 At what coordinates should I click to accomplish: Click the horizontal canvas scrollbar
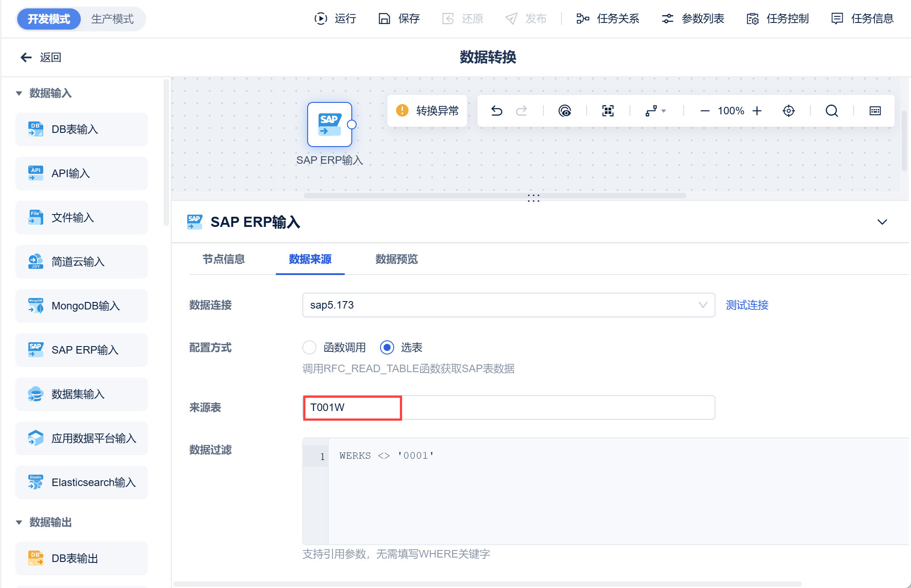tap(495, 195)
